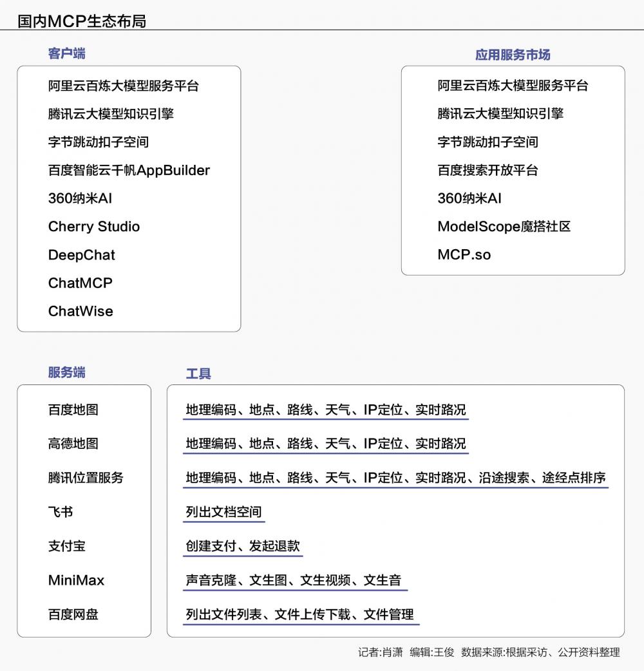This screenshot has height=671, width=644.
Task: Click 飞书 in the 服务端 list
Action: coord(61,512)
